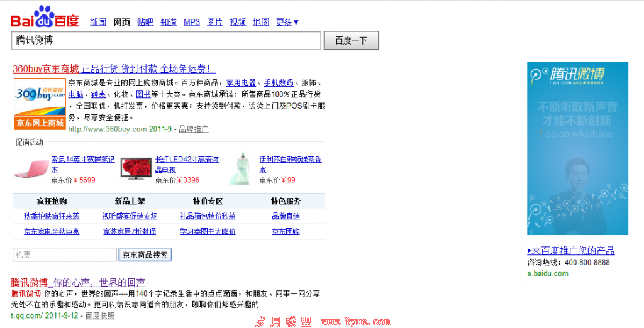Open the 百度快照 cached link

100,315
